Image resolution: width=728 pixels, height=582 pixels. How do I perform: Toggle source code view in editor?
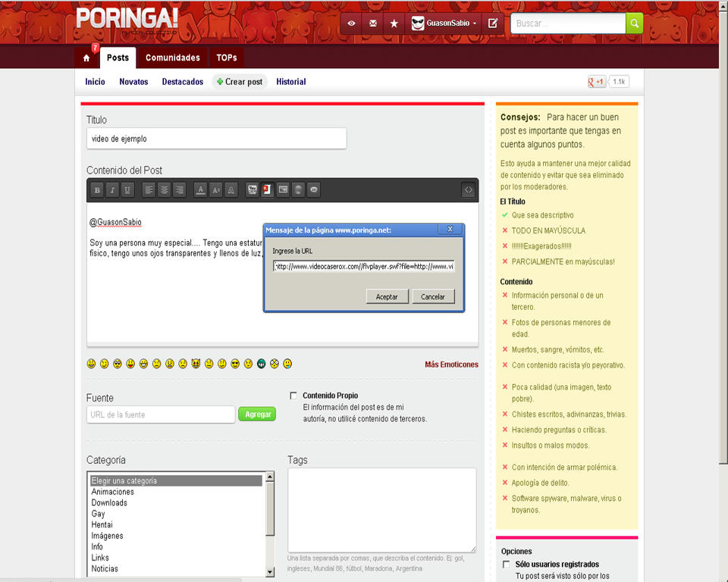[469, 190]
